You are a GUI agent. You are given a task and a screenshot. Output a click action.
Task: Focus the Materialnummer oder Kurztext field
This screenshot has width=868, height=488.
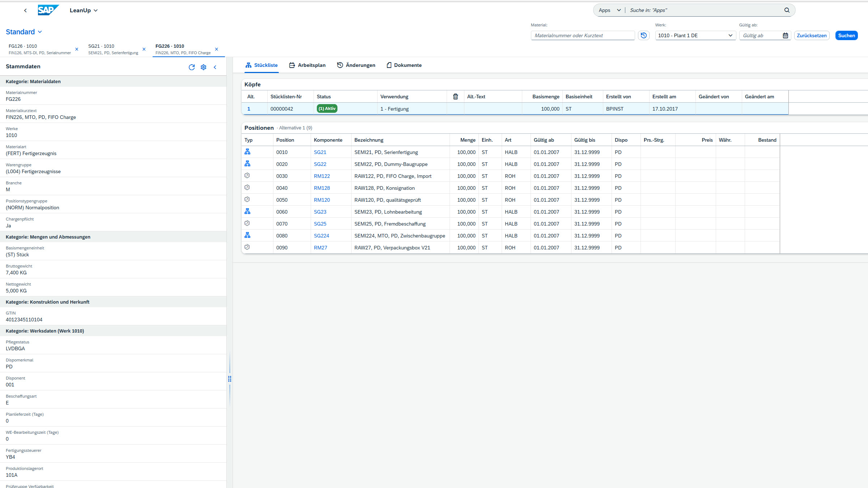(x=583, y=35)
